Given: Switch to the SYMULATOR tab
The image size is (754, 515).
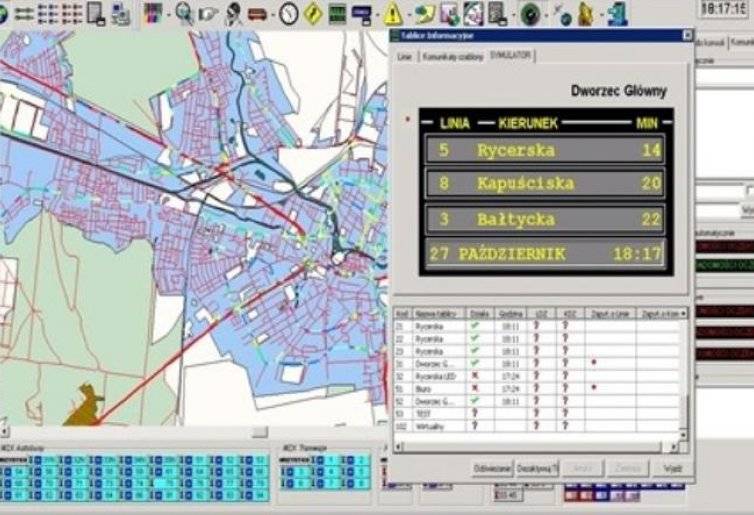Looking at the screenshot, I should pyautogui.click(x=511, y=57).
